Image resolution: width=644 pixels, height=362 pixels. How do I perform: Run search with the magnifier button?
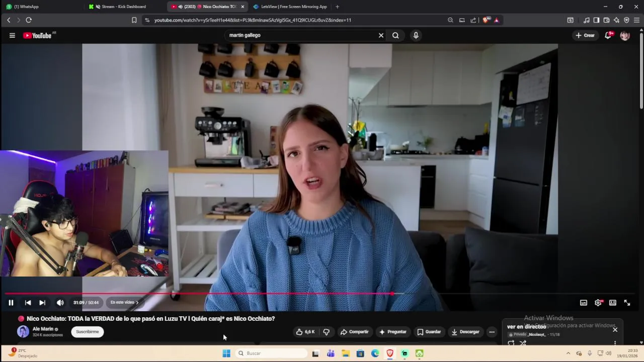395,35
